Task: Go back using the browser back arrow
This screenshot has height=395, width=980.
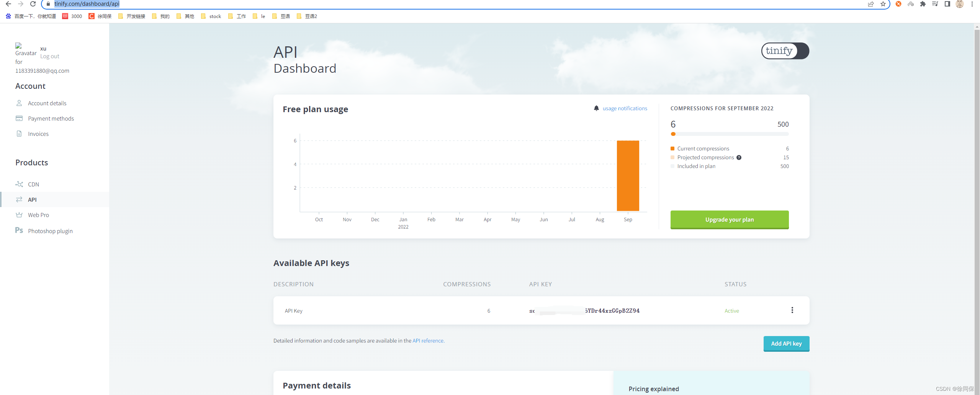Action: pyautogui.click(x=8, y=4)
